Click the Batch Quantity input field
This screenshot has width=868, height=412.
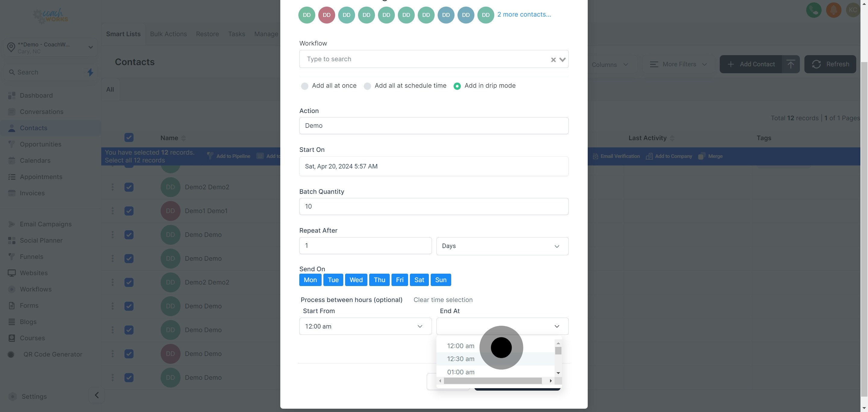pyautogui.click(x=433, y=206)
